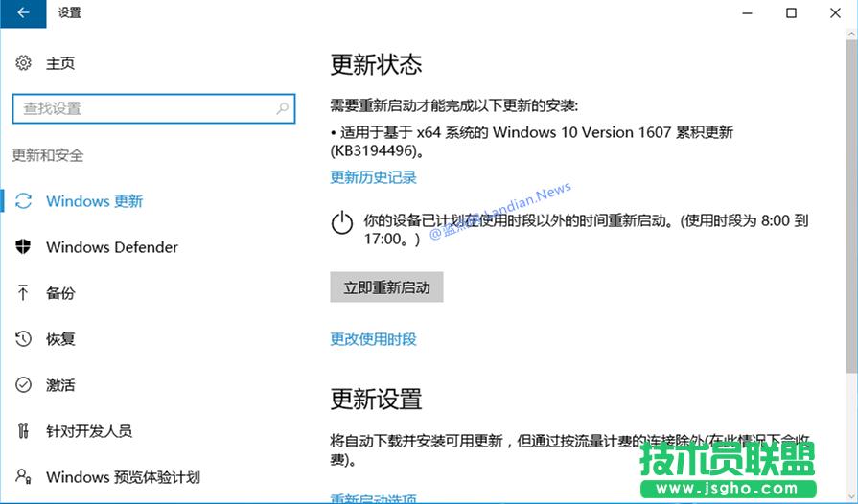Close the 设置 window
The width and height of the screenshot is (858, 504).
coord(835,12)
